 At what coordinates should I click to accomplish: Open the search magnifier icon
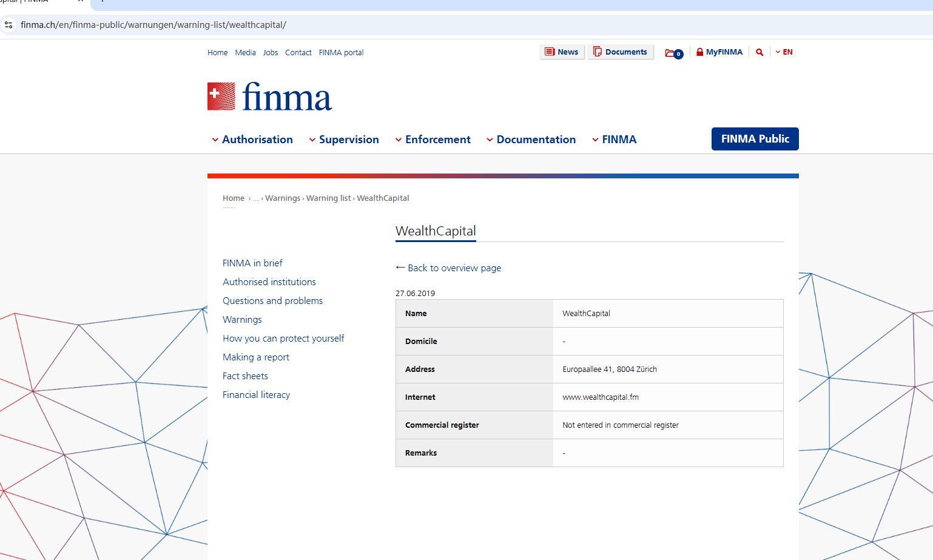(x=759, y=52)
